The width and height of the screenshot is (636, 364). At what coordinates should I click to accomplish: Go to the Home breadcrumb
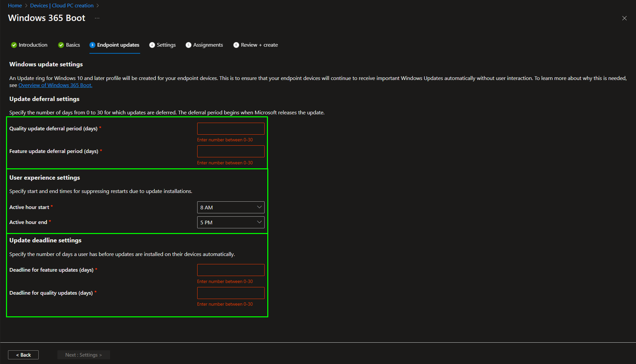pos(15,6)
